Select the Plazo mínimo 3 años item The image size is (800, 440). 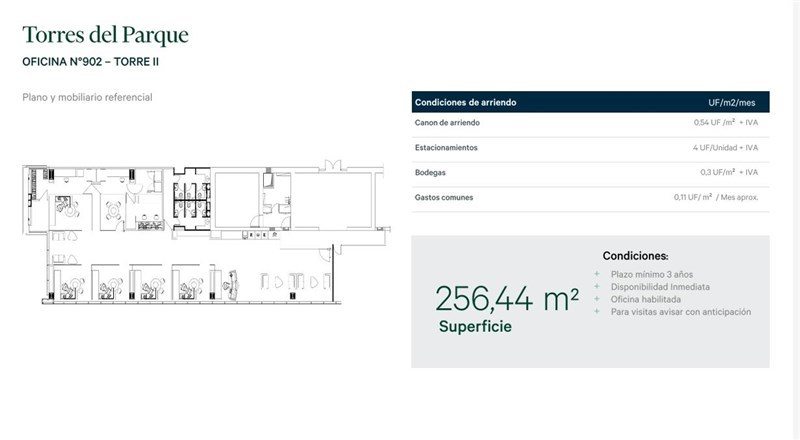[x=652, y=274]
